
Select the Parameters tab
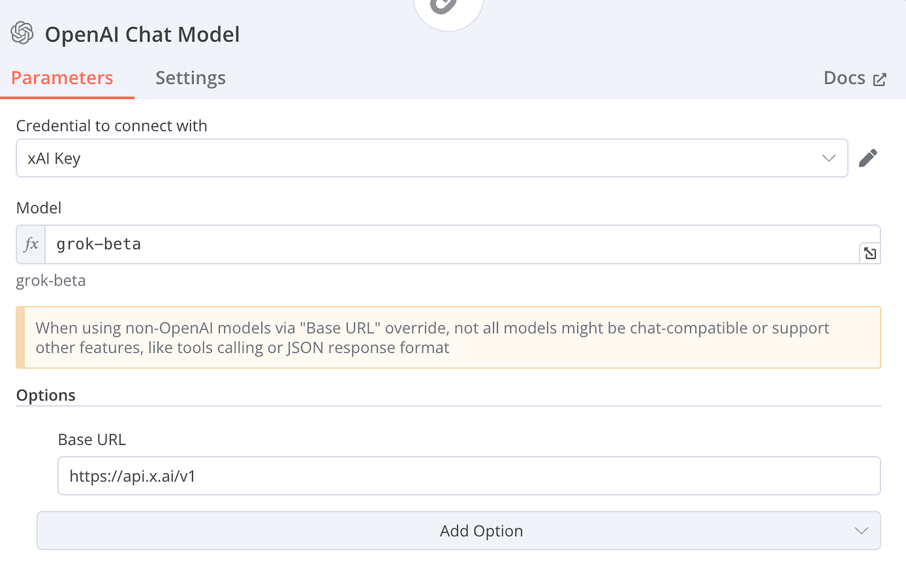coord(61,77)
